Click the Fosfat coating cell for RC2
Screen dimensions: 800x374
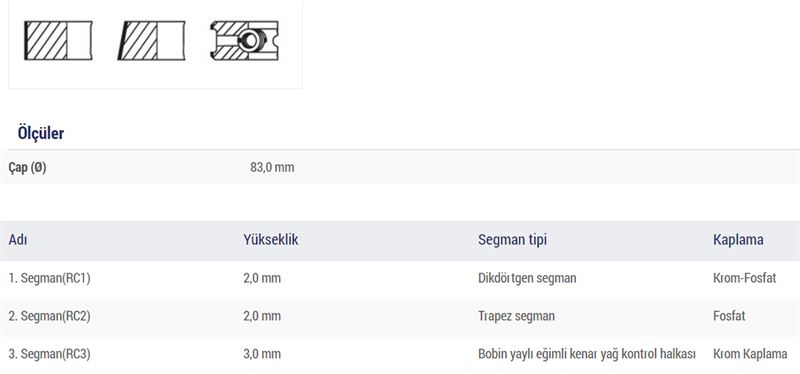pyautogui.click(x=729, y=316)
